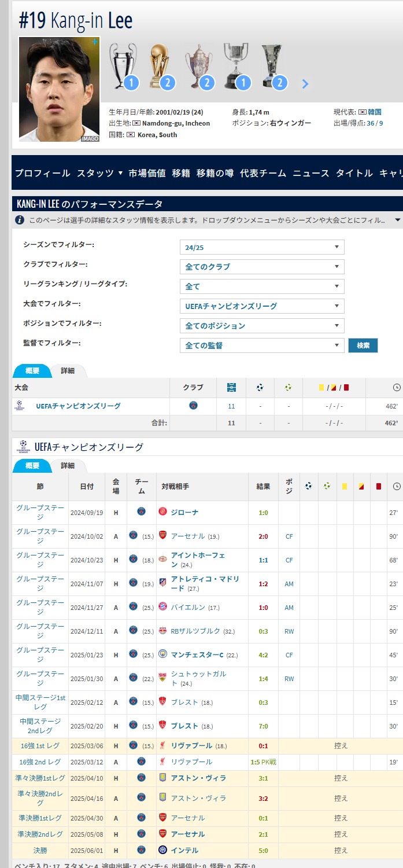Screen dimensions: 403x868
Task: Open the アストン・ヴィラ link in the 2025/04/10 row
Action: pyautogui.click(x=198, y=778)
